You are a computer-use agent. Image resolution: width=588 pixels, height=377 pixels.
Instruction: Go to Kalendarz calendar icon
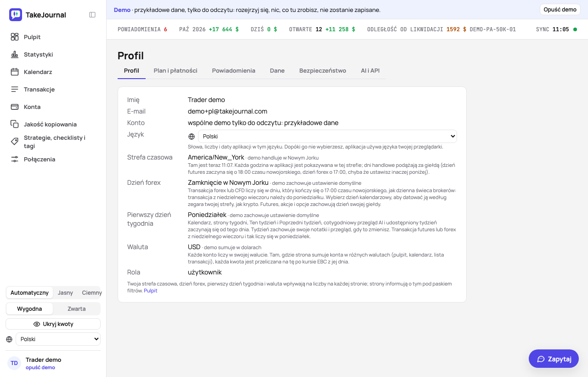click(15, 72)
